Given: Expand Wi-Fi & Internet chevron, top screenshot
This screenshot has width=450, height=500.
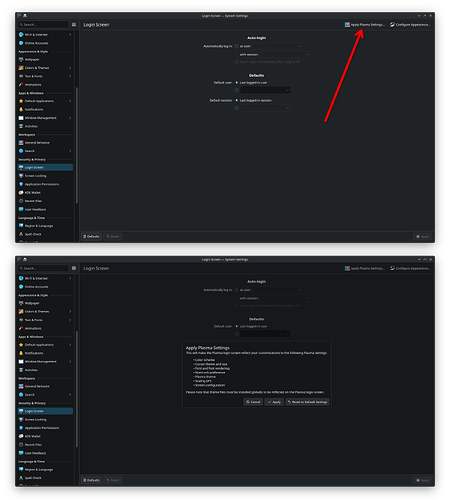Looking at the screenshot, I should [70, 35].
